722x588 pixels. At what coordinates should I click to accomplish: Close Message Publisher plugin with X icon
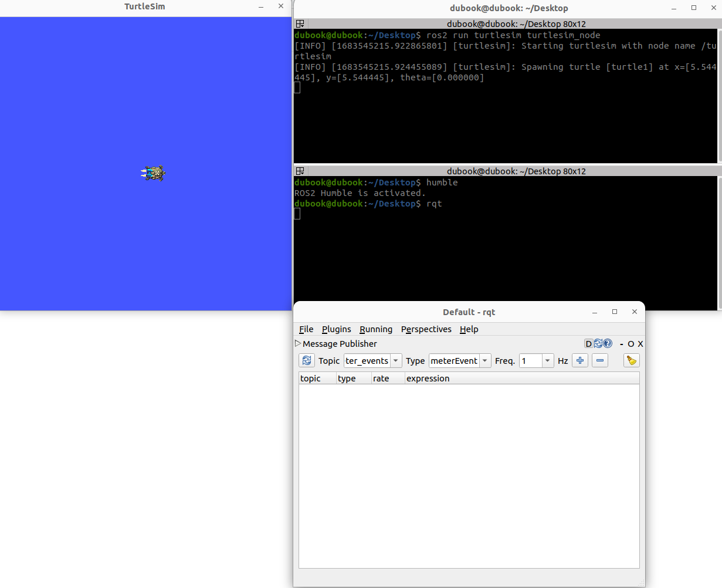640,344
